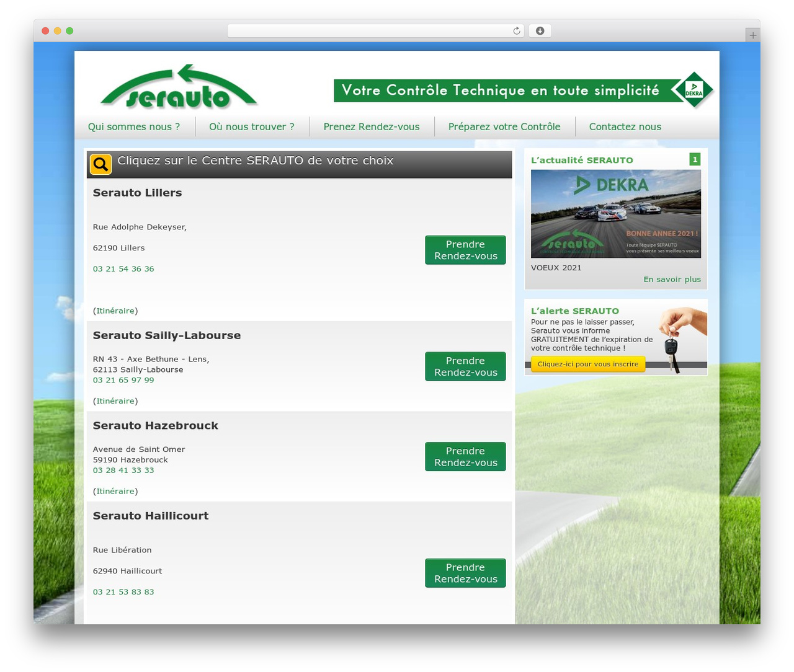Click the "L'actualité SERAUTO" heading
Image resolution: width=794 pixels, height=672 pixels.
582,160
